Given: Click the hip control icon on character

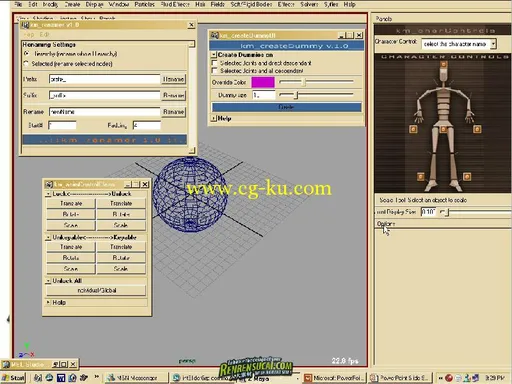Looking at the screenshot, I should [x=443, y=129].
